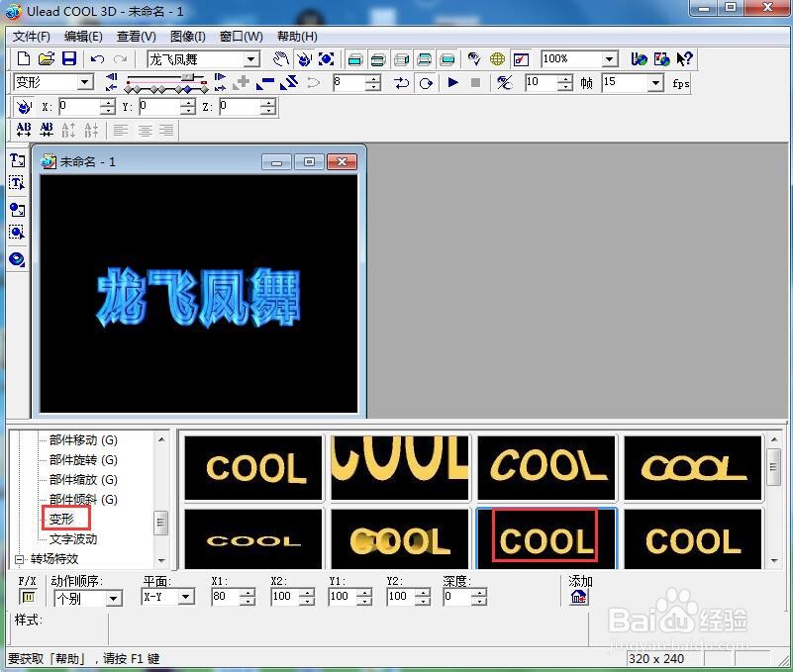Click the 添加 add preset button

[578, 597]
